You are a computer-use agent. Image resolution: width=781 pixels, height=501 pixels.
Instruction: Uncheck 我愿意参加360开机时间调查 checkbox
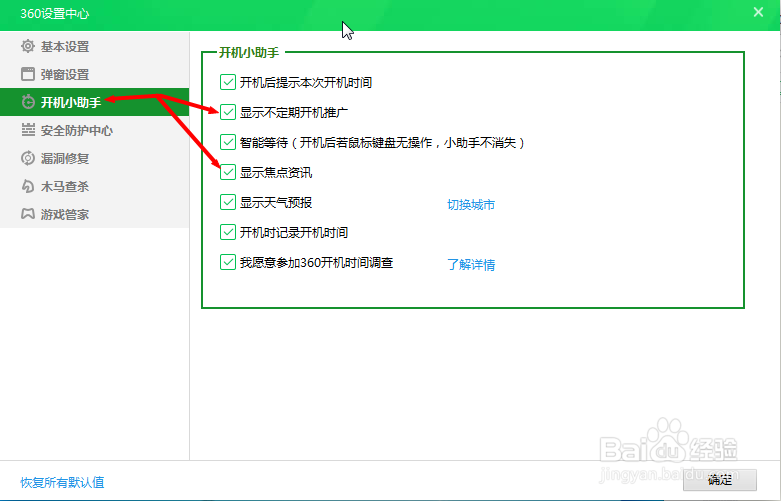tap(228, 262)
